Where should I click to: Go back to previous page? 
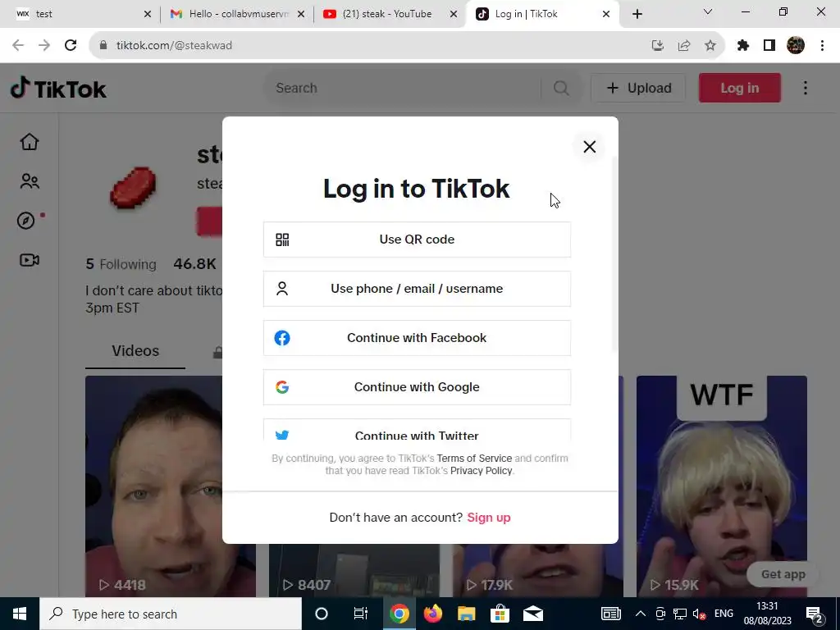pyautogui.click(x=18, y=46)
